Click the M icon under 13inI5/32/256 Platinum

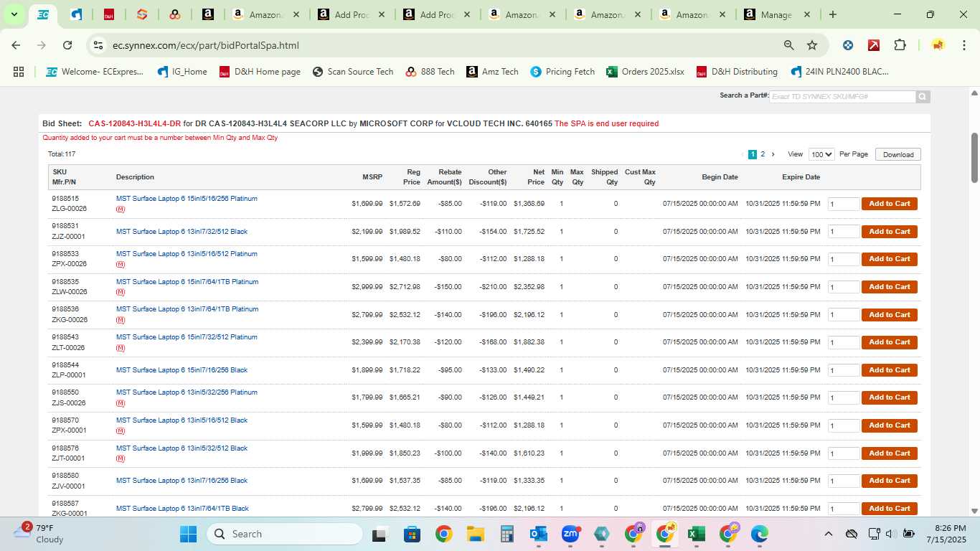(x=121, y=403)
